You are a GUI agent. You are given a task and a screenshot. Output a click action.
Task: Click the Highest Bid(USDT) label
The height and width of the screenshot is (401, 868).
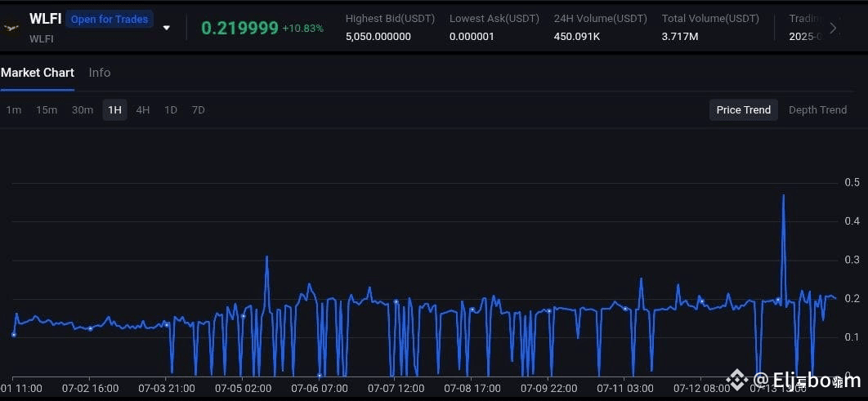click(x=390, y=19)
